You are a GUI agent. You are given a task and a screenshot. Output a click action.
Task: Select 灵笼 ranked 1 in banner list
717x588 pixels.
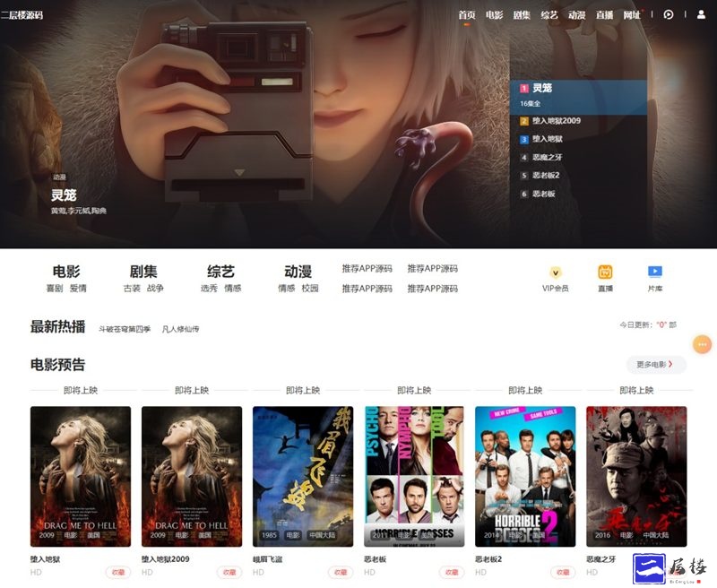click(x=578, y=97)
